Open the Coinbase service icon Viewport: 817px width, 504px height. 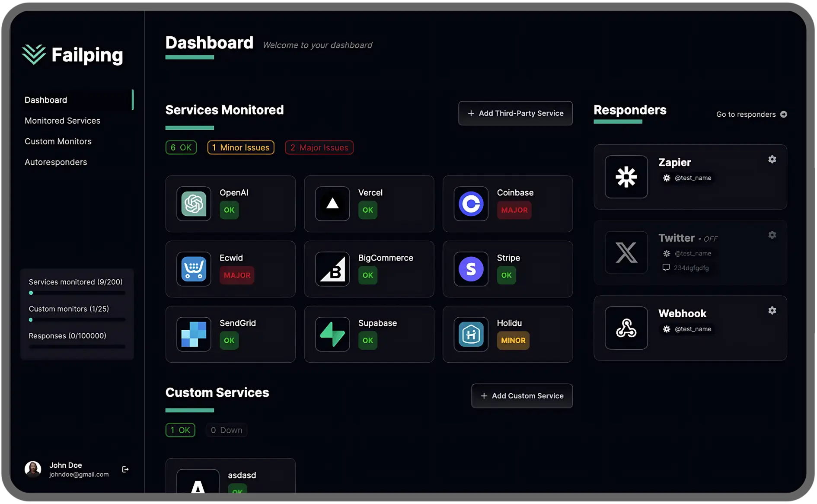pyautogui.click(x=470, y=204)
